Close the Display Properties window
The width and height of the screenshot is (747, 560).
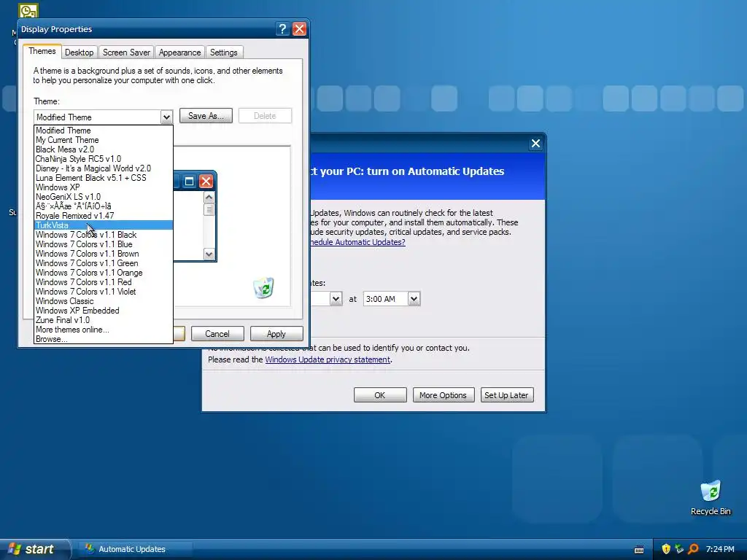(x=299, y=29)
